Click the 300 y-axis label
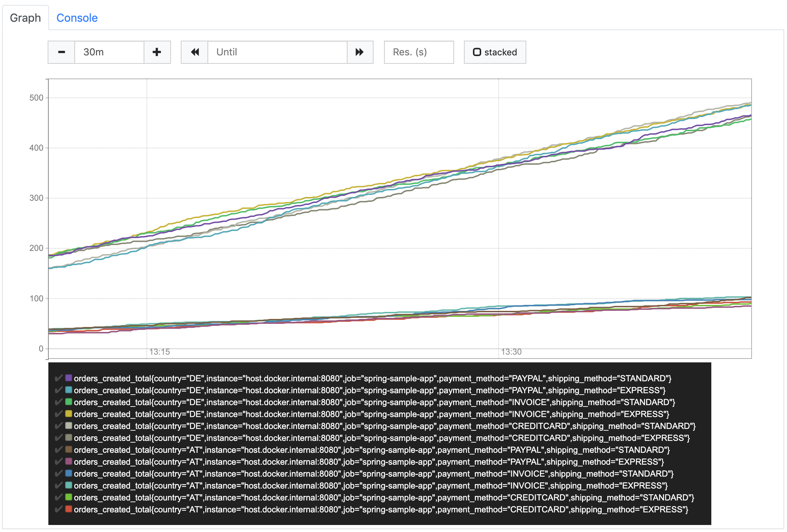This screenshot has width=787, height=532. 36,198
